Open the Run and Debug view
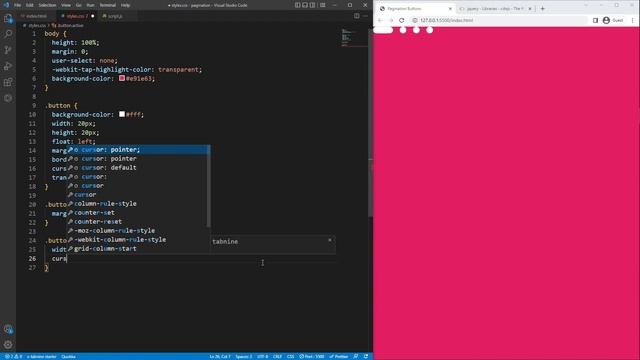The image size is (640, 360). tap(8, 66)
